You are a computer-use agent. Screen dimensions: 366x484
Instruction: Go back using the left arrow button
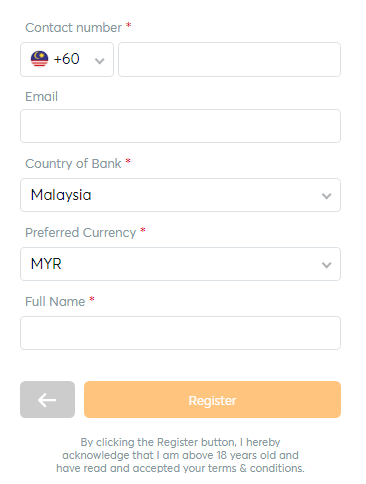coord(47,399)
